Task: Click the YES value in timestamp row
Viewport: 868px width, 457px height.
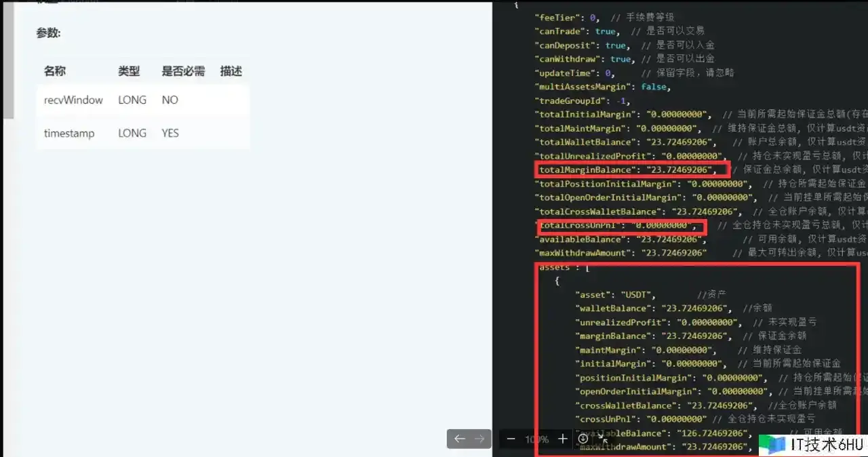Action: tap(170, 134)
